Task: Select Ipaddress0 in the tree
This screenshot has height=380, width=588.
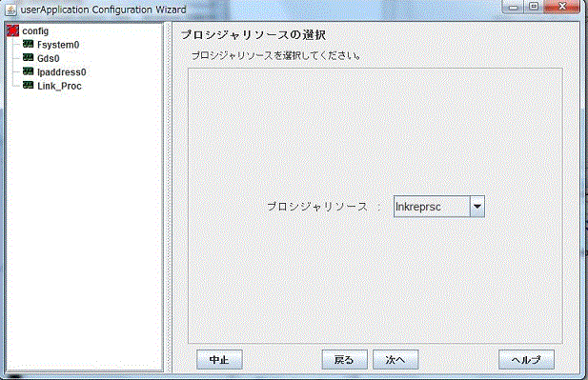Action: pyautogui.click(x=62, y=72)
